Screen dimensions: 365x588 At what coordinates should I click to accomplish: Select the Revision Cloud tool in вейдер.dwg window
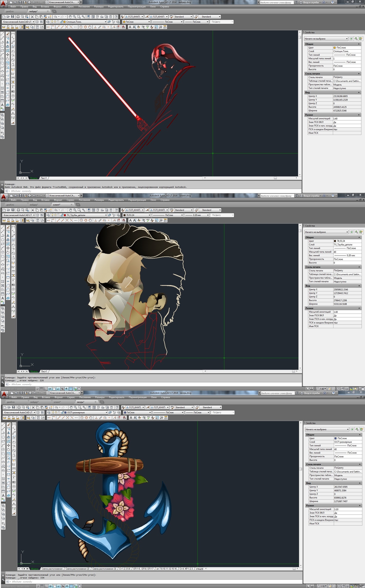(x=2, y=63)
